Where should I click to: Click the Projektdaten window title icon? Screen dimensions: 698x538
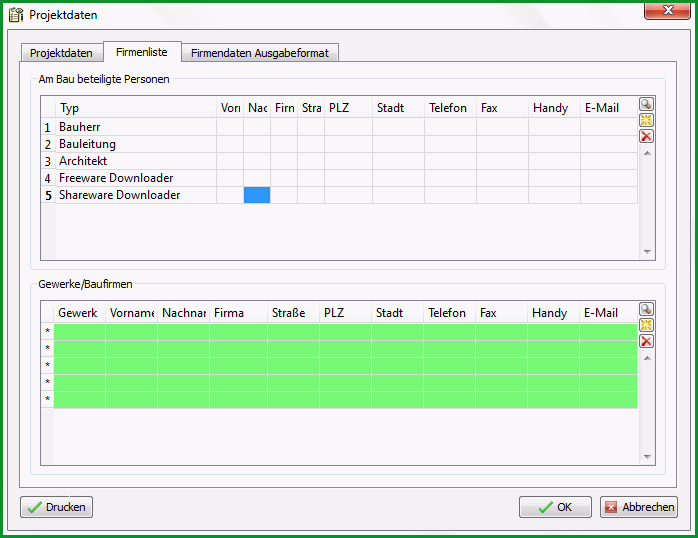(x=16, y=15)
